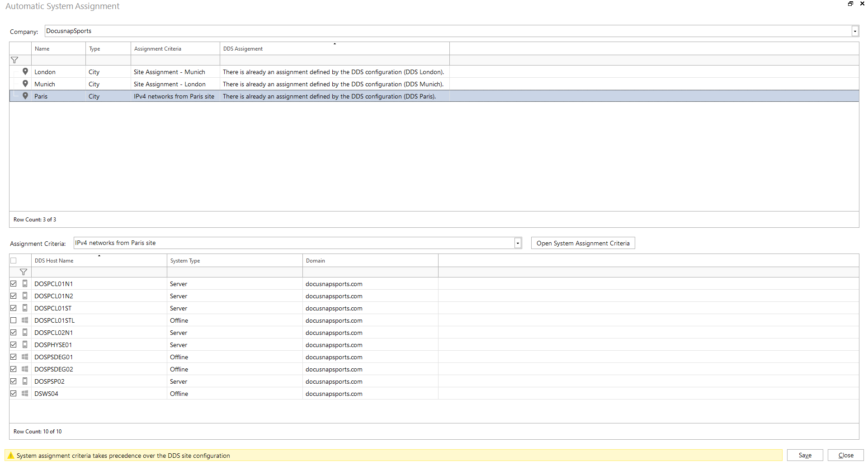
Task: Open the Assignment Criteria dropdown arrow
Action: click(x=518, y=243)
